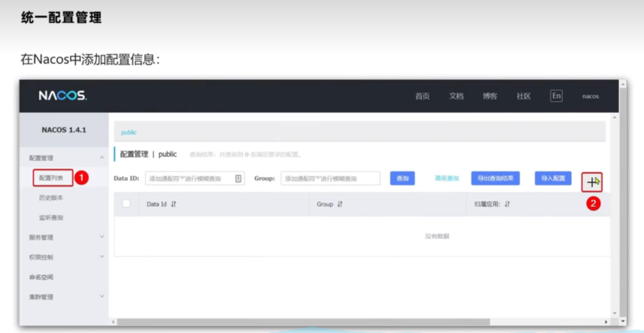Click the right arrow of horizontal scrollbar
This screenshot has width=644, height=333.
pyautogui.click(x=606, y=322)
